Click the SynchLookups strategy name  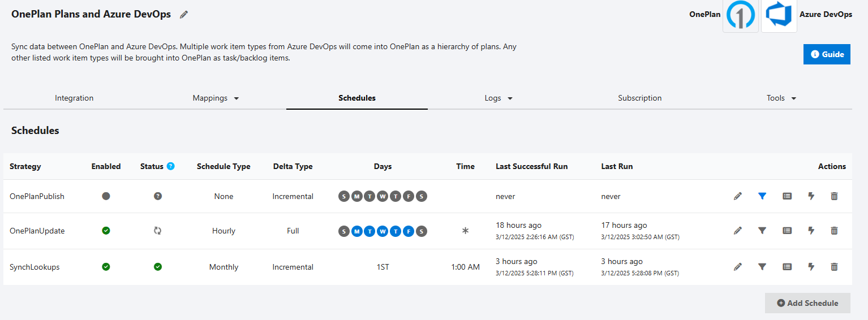click(33, 267)
